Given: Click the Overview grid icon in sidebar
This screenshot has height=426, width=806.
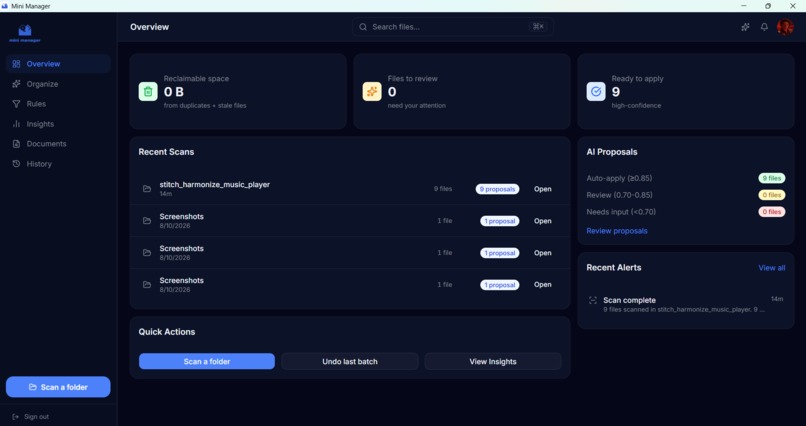Looking at the screenshot, I should (16, 64).
